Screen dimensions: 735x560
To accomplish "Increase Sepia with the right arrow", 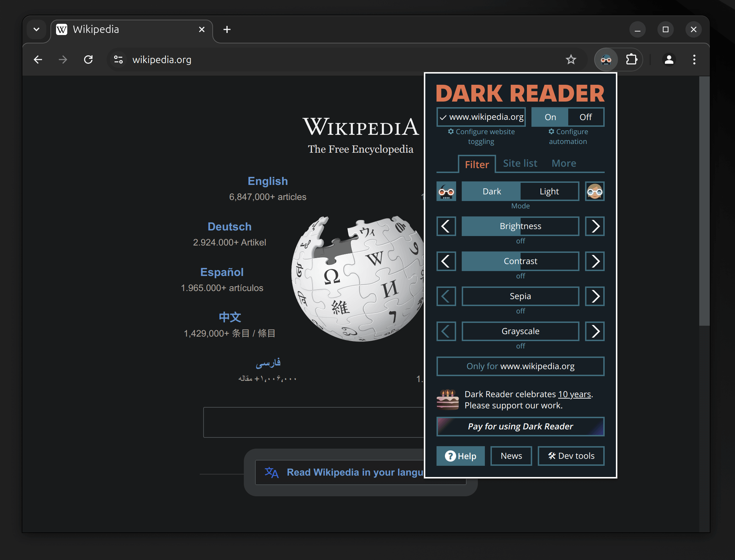I will [595, 296].
